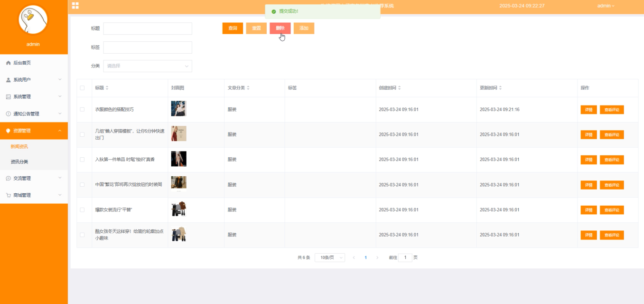Image resolution: width=644 pixels, height=304 pixels.
Task: Collapse the 资源管理 submenu
Action: click(60, 131)
